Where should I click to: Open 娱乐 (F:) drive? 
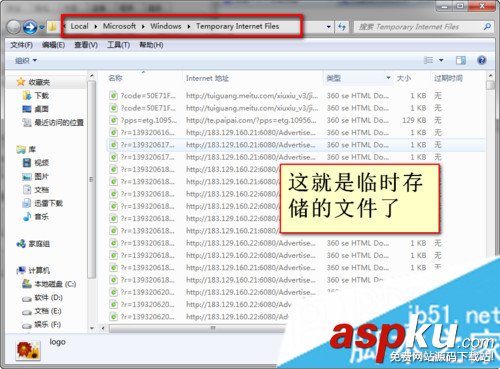click(x=42, y=324)
